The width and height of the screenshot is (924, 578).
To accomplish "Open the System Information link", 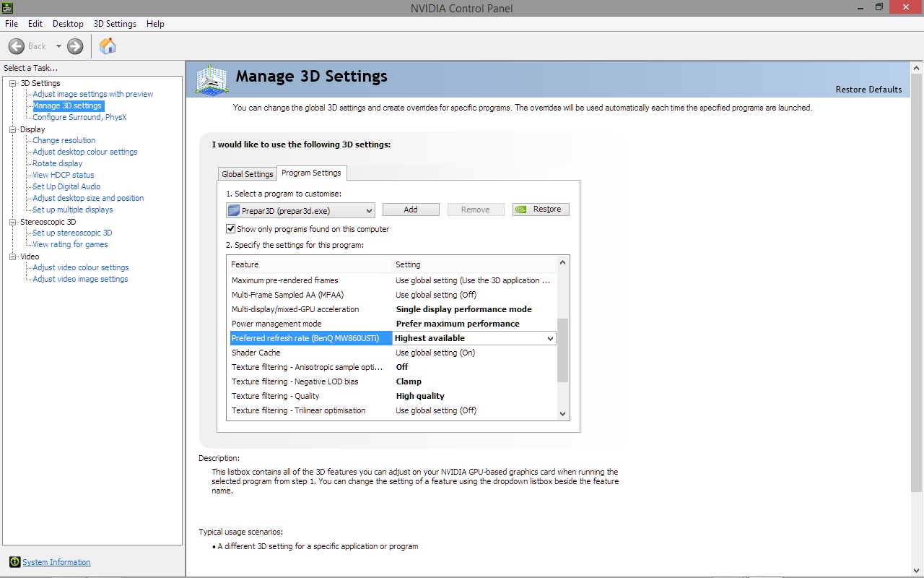I will pos(56,562).
